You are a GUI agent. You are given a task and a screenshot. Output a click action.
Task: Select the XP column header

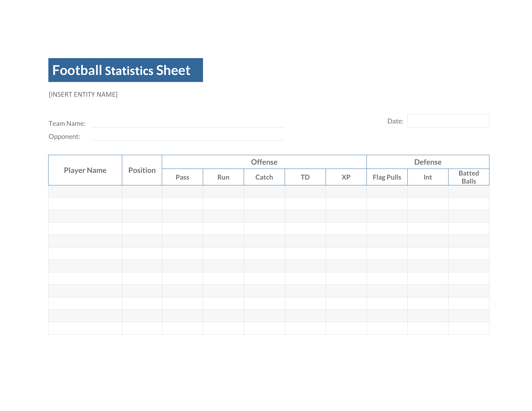tap(346, 177)
